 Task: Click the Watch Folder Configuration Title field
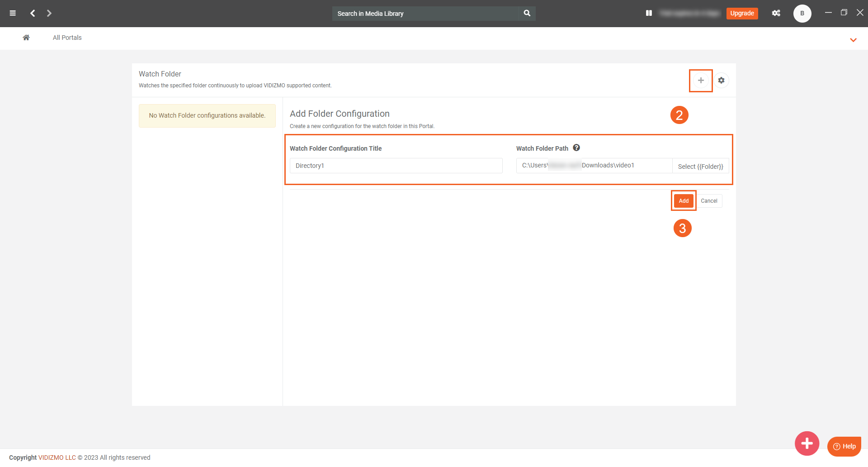396,166
